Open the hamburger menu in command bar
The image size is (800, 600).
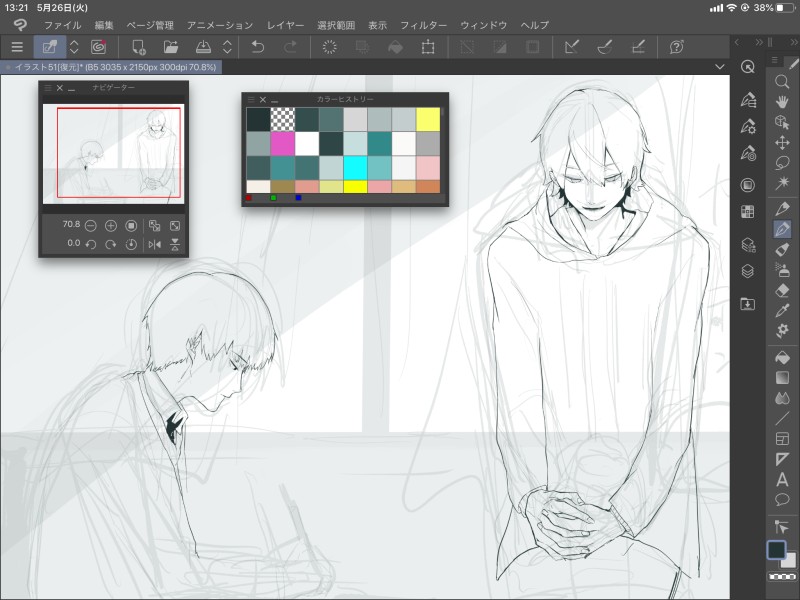[17, 47]
